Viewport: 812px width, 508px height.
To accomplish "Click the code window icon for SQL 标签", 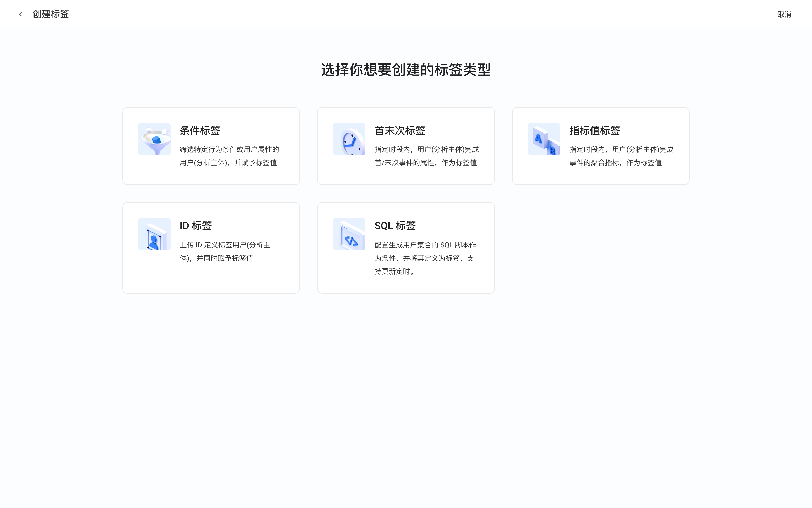I will pyautogui.click(x=349, y=234).
